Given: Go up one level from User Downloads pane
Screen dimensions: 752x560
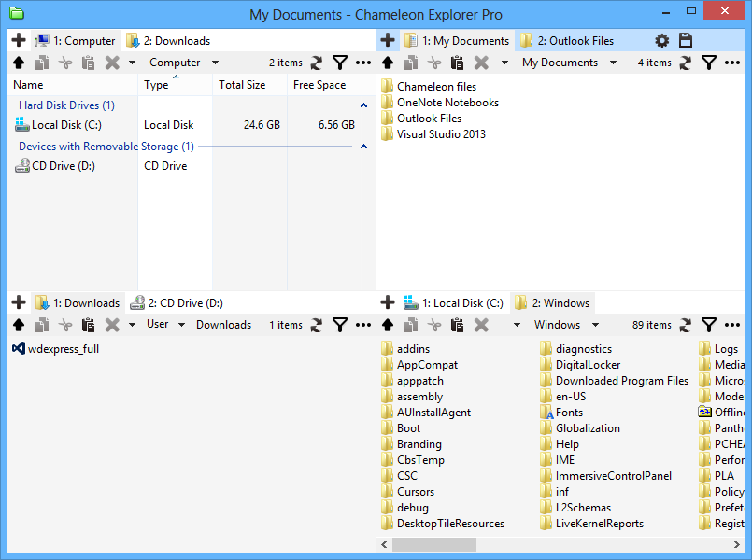Looking at the screenshot, I should pyautogui.click(x=19, y=325).
